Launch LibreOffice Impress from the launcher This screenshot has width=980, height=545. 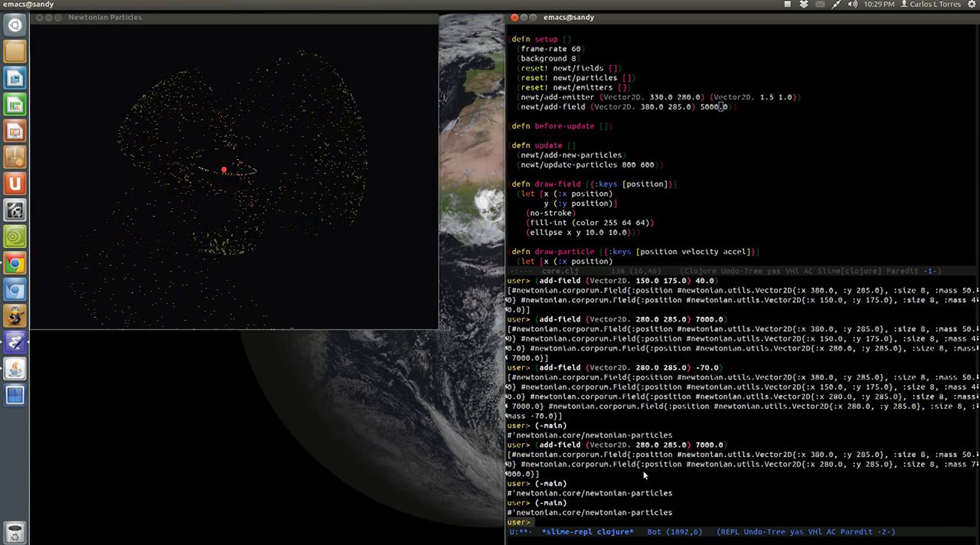click(15, 131)
